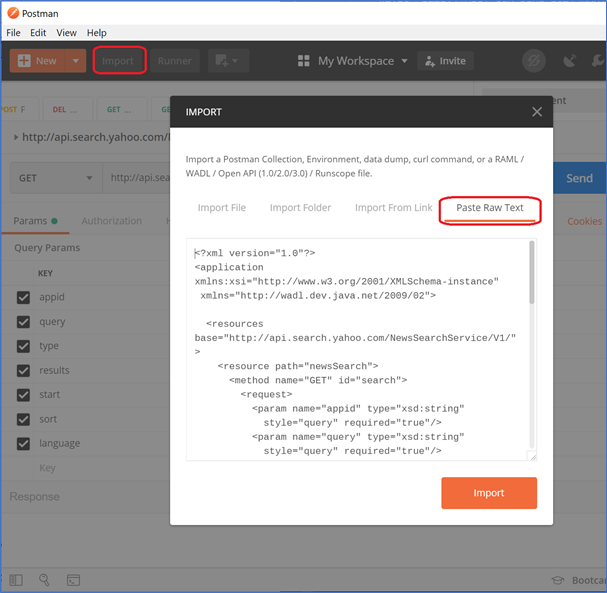Close the IMPORT dialog with X
The image size is (607, 593).
tap(537, 112)
